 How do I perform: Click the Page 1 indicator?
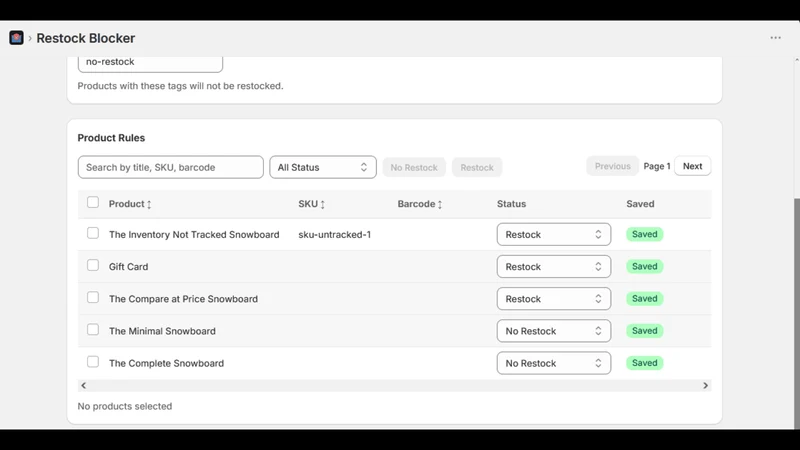[x=657, y=166]
